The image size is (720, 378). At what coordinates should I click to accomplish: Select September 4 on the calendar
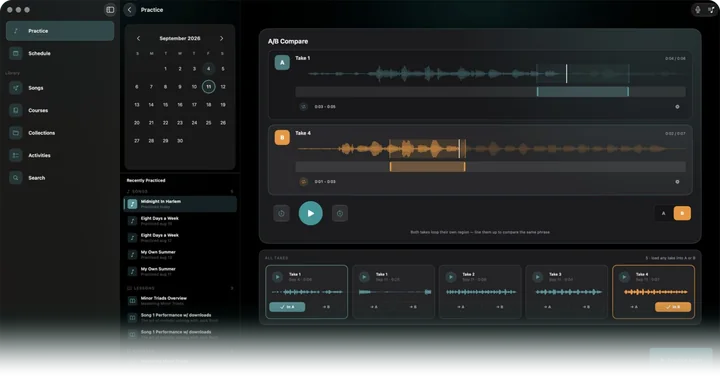point(208,69)
